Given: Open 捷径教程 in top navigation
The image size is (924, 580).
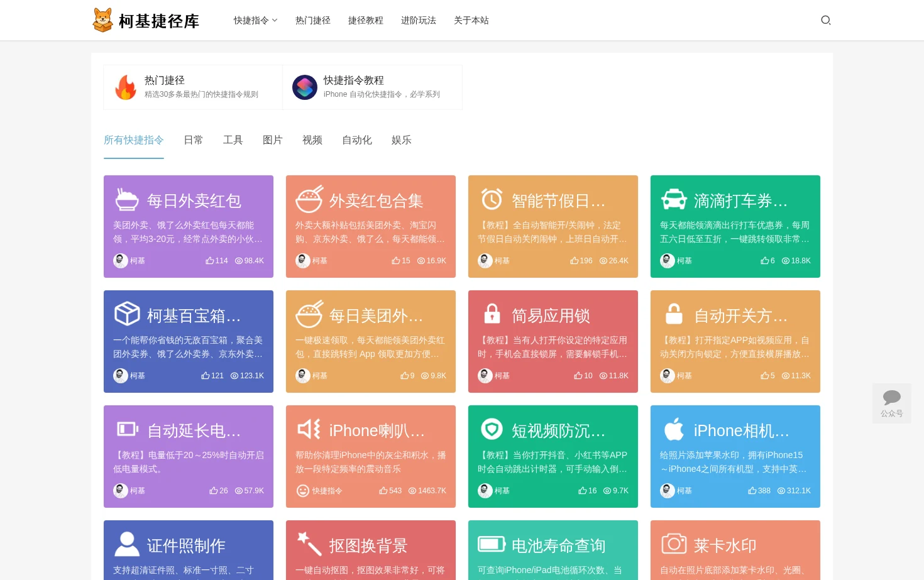Looking at the screenshot, I should coord(366,20).
